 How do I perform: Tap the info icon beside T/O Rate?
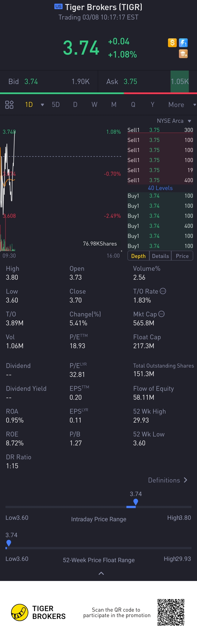(163, 291)
